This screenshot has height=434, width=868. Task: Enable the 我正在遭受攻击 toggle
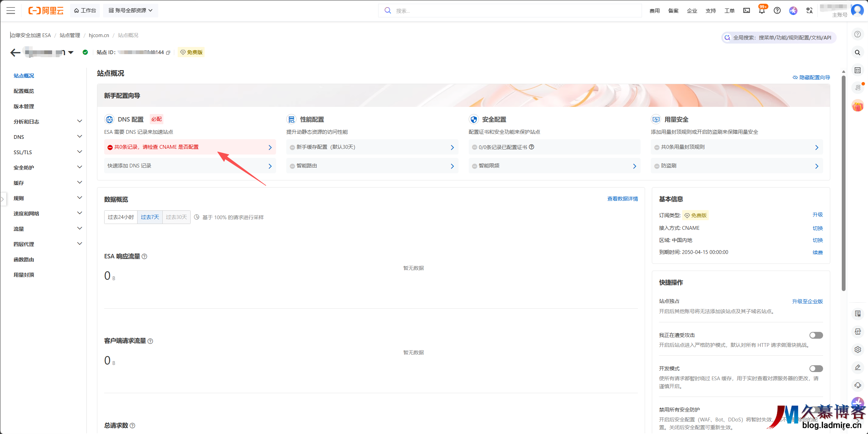click(816, 335)
